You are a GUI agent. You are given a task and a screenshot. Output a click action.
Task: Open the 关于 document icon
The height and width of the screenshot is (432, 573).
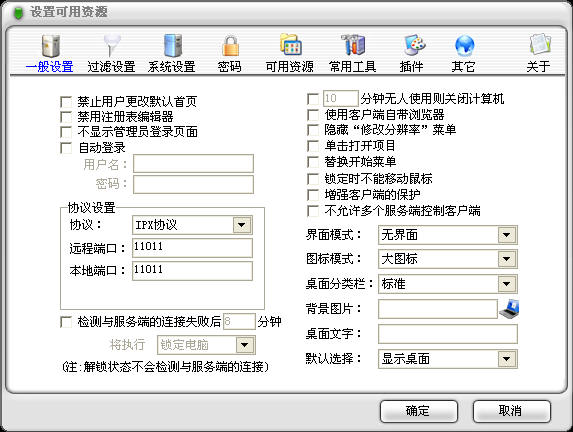coord(540,45)
